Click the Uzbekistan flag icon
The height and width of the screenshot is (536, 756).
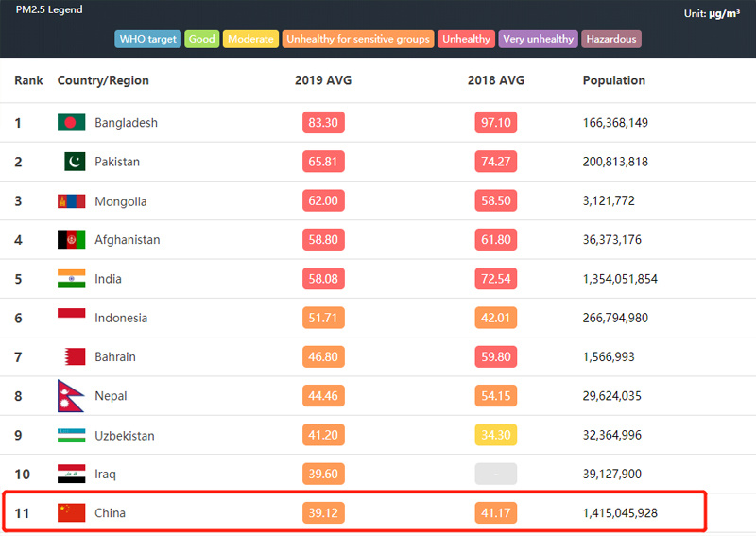tap(72, 435)
